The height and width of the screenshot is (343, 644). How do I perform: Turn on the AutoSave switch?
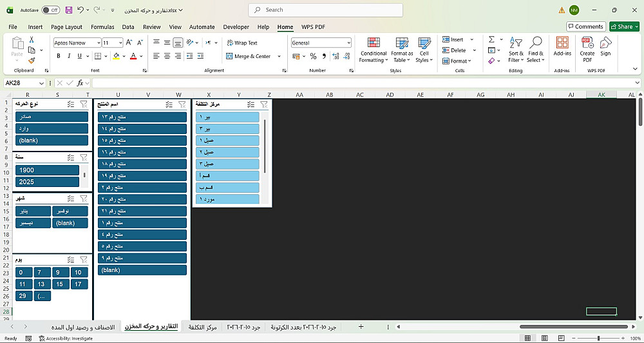(x=50, y=10)
